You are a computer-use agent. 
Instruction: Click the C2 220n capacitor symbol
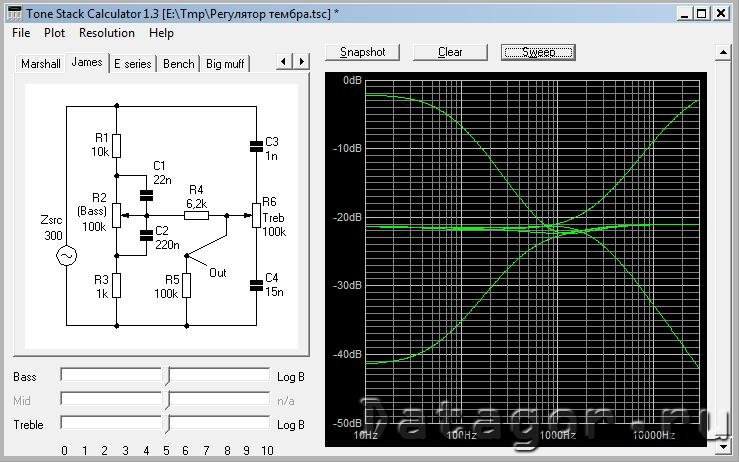147,235
